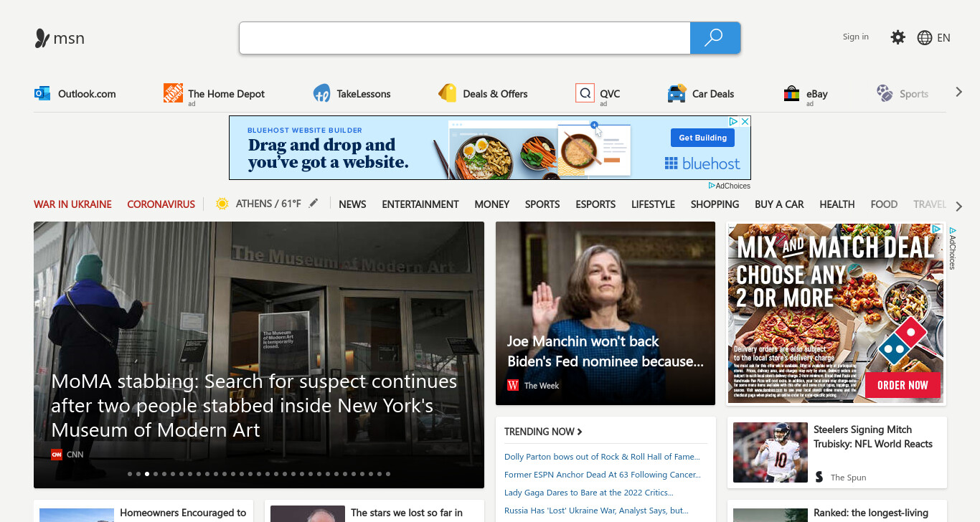Click Sign in link
This screenshot has width=980, height=522.
point(855,37)
